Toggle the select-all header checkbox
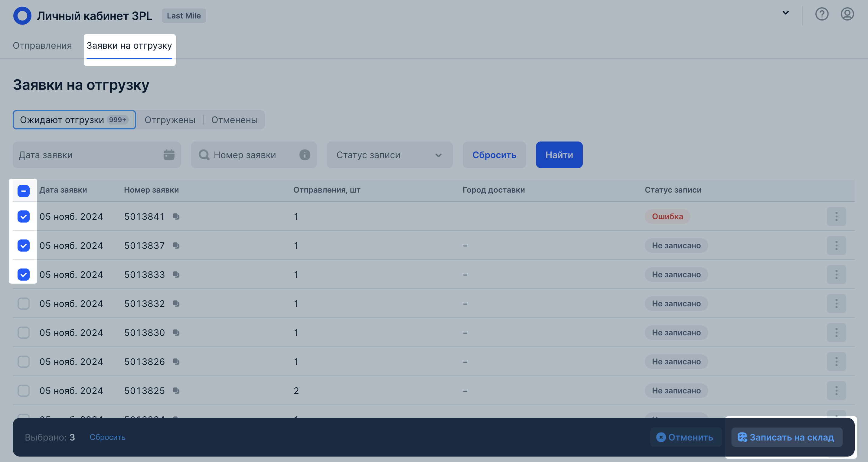This screenshot has width=868, height=462. (24, 191)
